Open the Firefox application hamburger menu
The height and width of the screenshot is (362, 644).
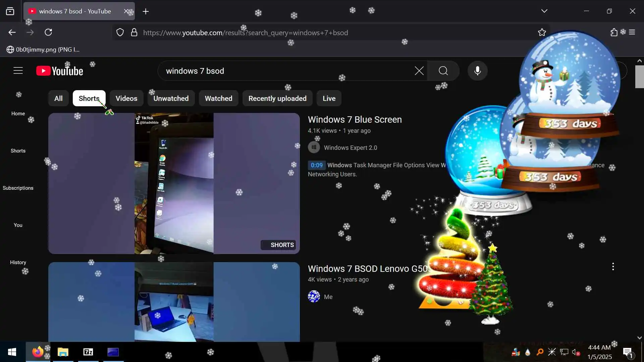(x=632, y=33)
